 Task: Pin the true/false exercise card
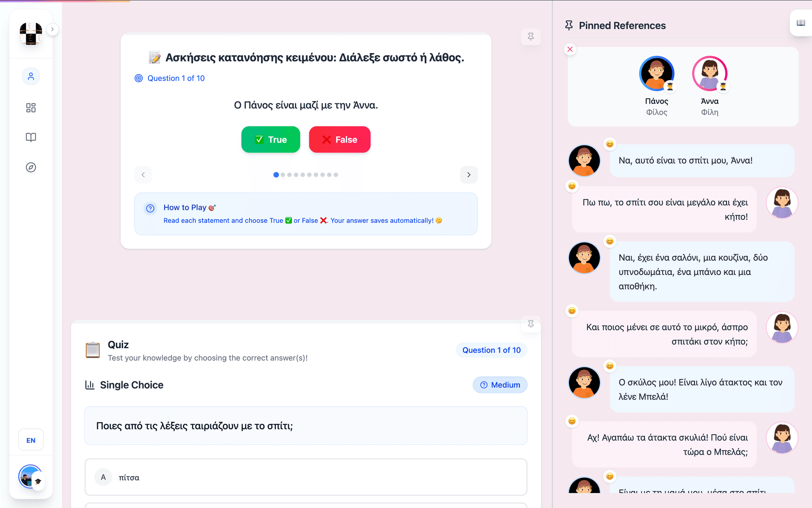531,36
